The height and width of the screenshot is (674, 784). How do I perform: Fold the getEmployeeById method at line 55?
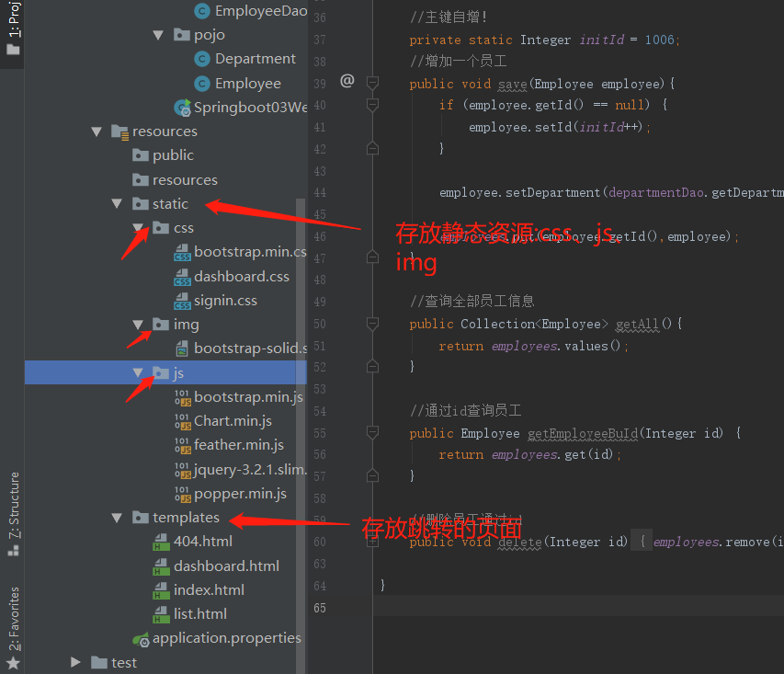point(372,432)
